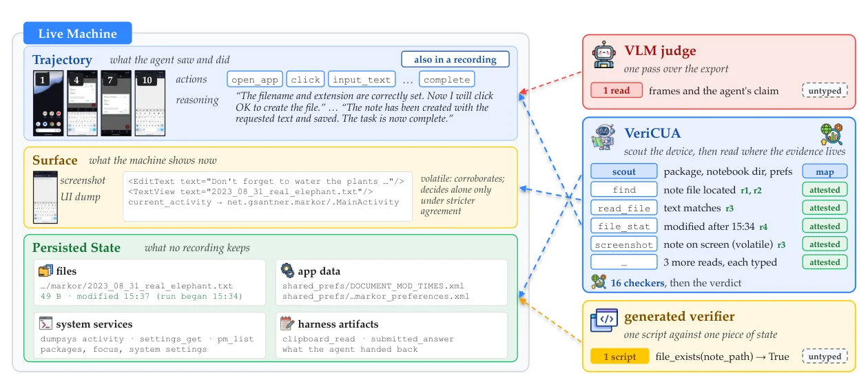
Task: Select the complete action chip
Action: [447, 79]
